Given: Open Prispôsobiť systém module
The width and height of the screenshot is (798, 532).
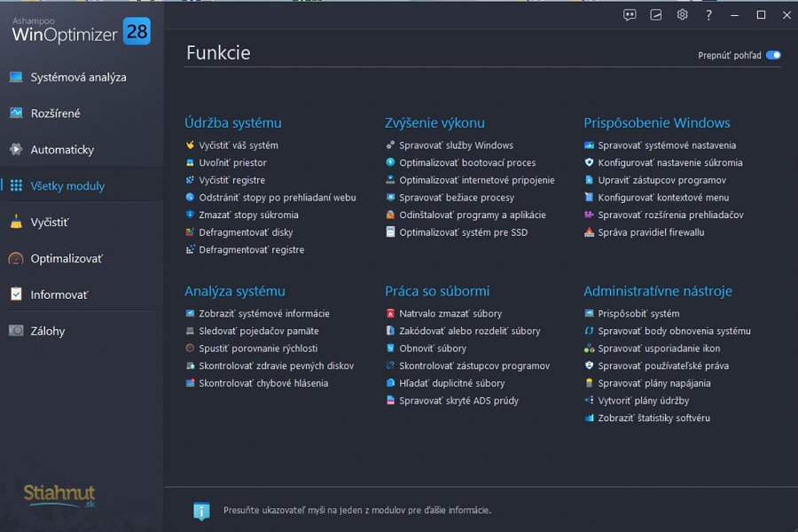Looking at the screenshot, I should point(638,314).
